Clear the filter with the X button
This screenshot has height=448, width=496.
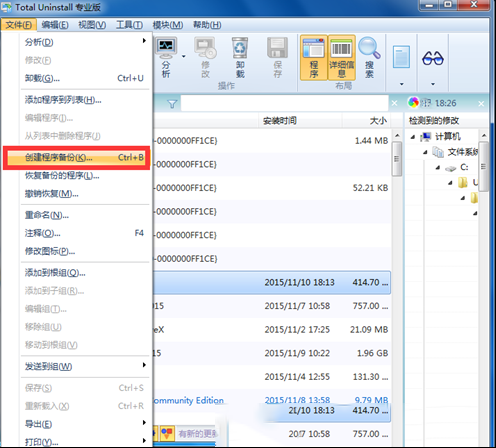pos(394,103)
